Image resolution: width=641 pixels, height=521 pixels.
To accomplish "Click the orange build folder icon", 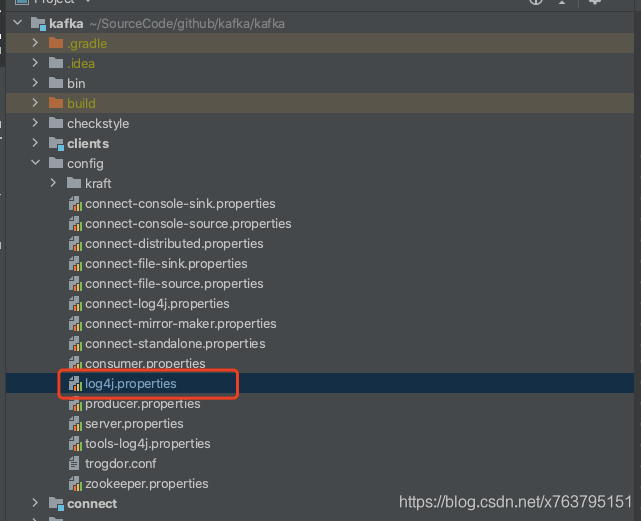I will coord(56,103).
